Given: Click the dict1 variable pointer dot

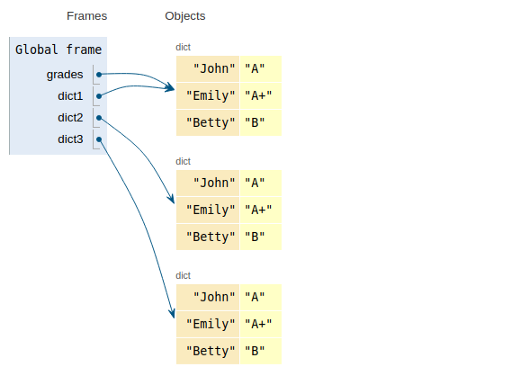Looking at the screenshot, I should tap(99, 96).
